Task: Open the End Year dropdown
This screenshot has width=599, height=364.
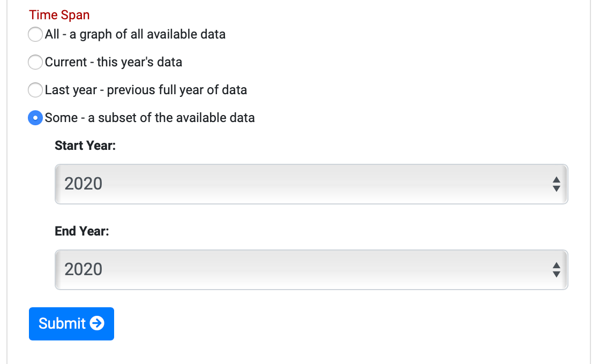Action: (311, 269)
